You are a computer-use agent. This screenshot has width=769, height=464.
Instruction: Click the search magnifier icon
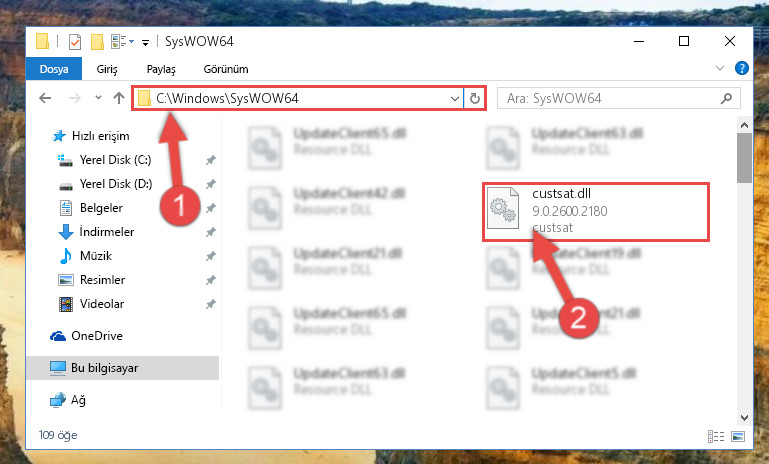pos(726,99)
